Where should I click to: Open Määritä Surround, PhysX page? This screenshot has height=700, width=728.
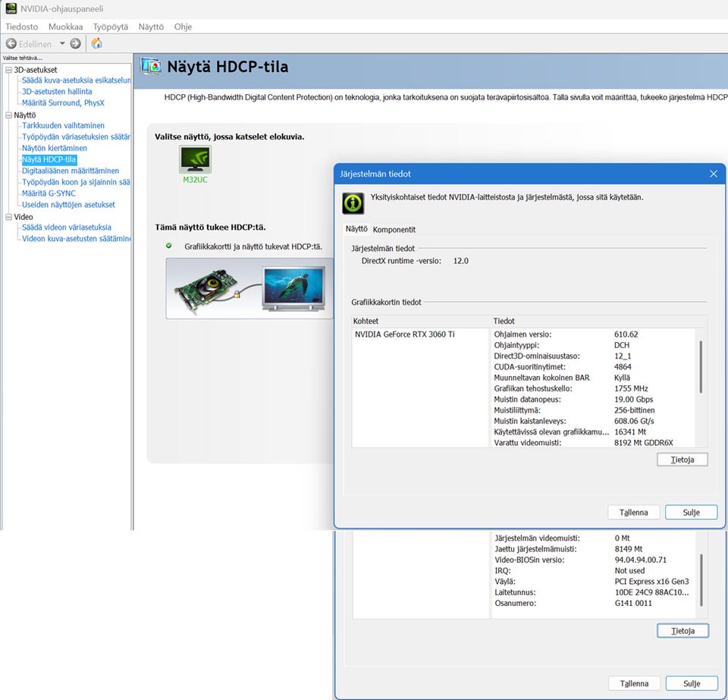[63, 102]
